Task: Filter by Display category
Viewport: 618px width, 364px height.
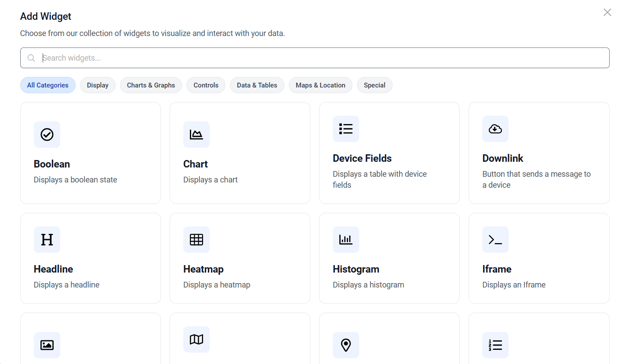Action: tap(98, 85)
